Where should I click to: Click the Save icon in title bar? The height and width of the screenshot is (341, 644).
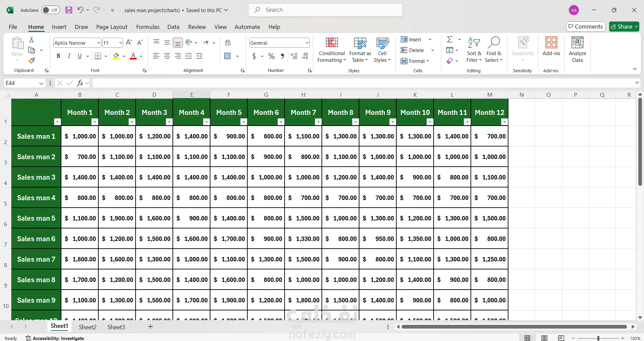[x=69, y=10]
